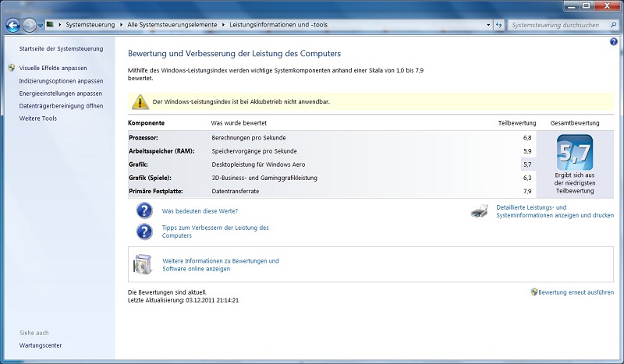Open Detaillierte Leistungs- und Systeminformationen link
624x364 pixels.
click(555, 211)
